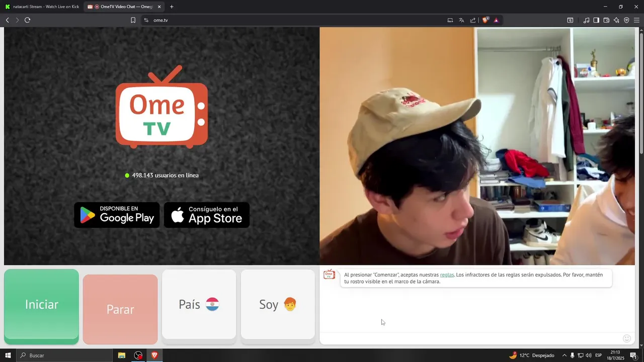Go forward in browser history
The height and width of the screenshot is (362, 644).
pos(17,20)
